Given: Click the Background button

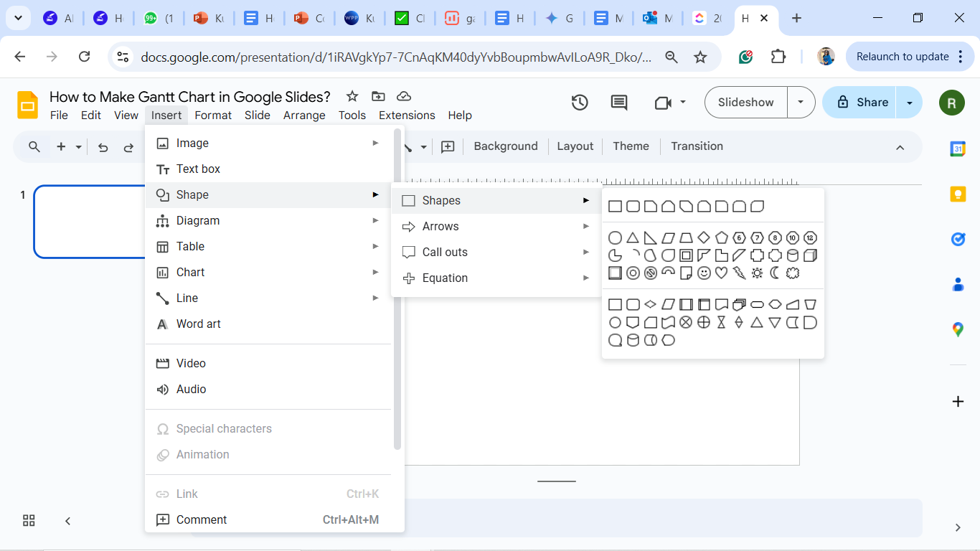Looking at the screenshot, I should point(506,146).
